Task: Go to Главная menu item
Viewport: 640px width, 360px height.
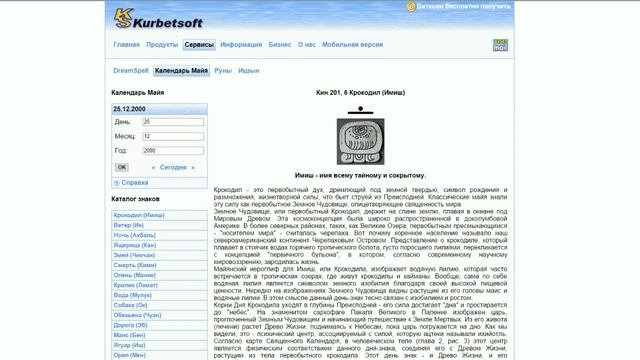Action: pyautogui.click(x=127, y=44)
